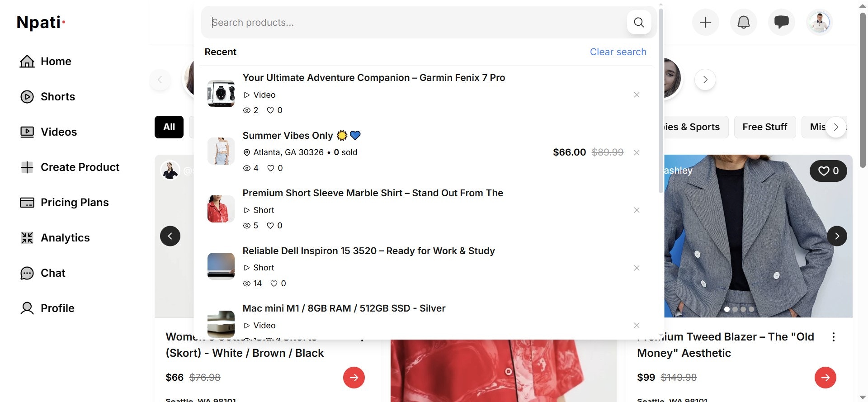The width and height of the screenshot is (868, 402).
Task: Open notifications via the bell icon
Action: [x=743, y=22]
